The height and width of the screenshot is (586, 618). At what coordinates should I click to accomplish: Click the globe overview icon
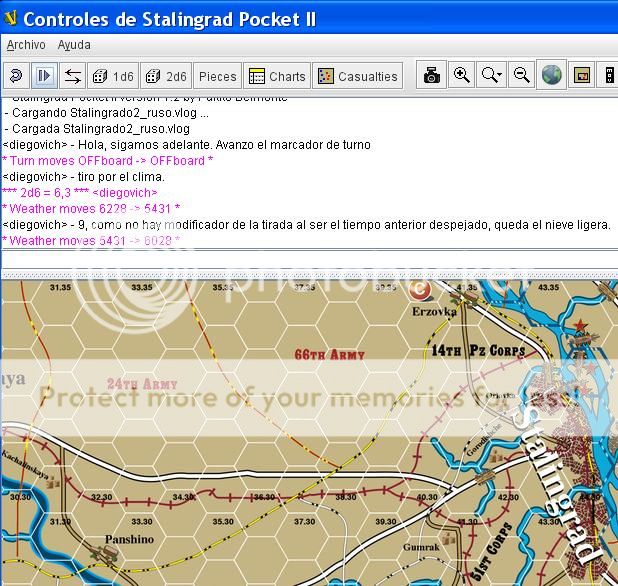551,75
